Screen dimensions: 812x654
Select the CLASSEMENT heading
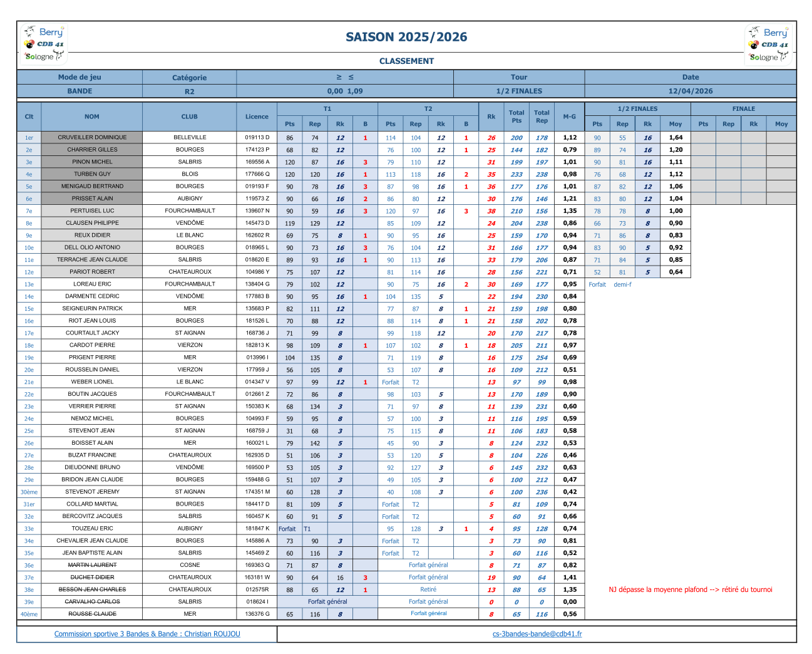click(406, 61)
